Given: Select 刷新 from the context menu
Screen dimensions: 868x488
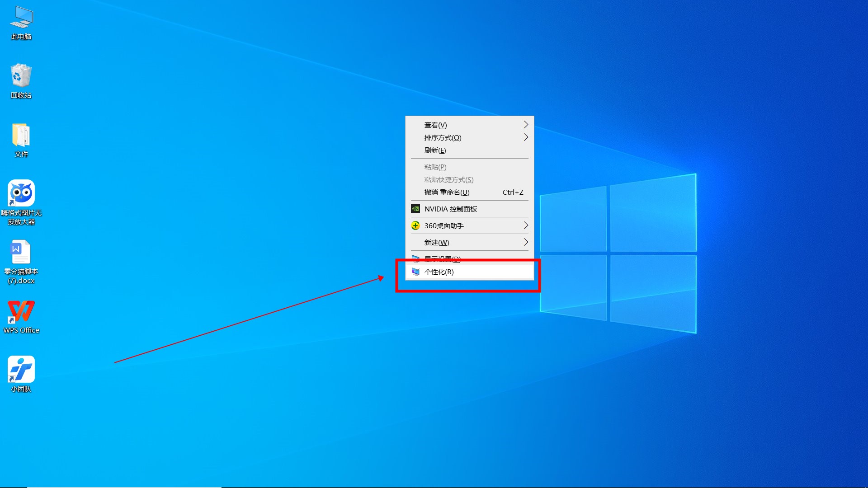Looking at the screenshot, I should click(434, 150).
